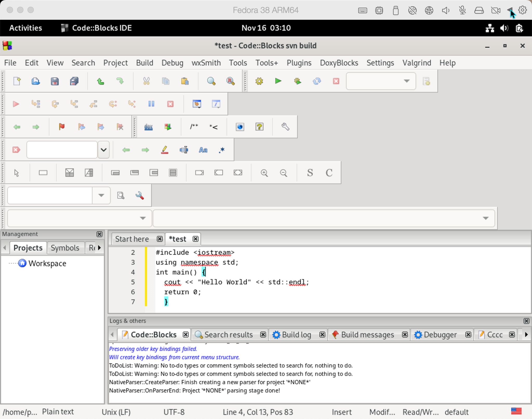Click the US flag in status bar

pos(516,411)
